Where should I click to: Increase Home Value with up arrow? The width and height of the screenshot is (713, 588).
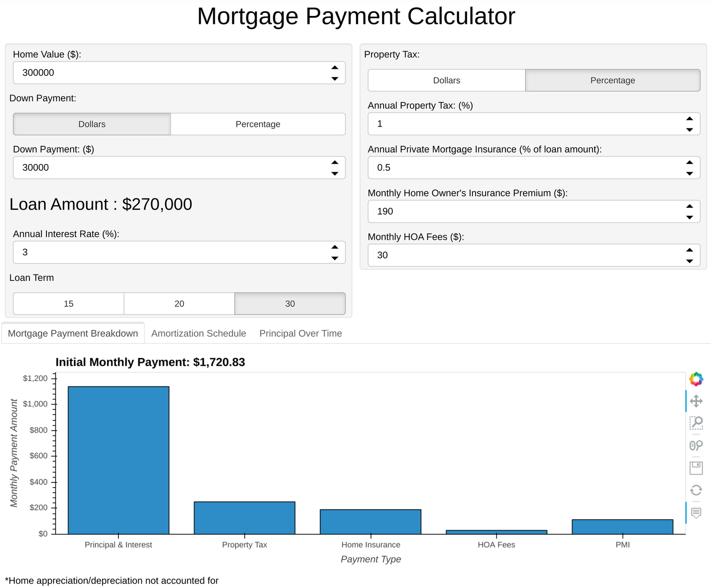point(335,68)
